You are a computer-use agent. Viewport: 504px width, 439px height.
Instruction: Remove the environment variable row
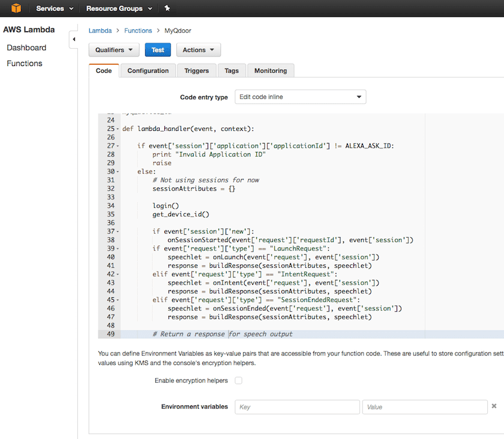[494, 406]
